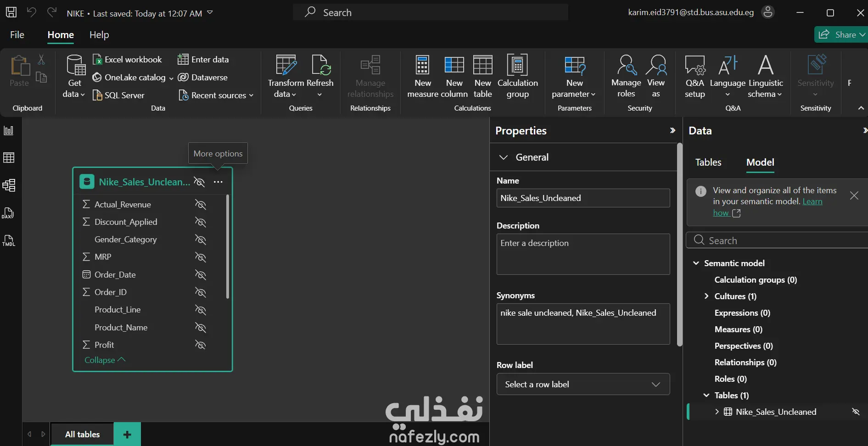
Task: Click the Redo arrow icon
Action: click(51, 12)
